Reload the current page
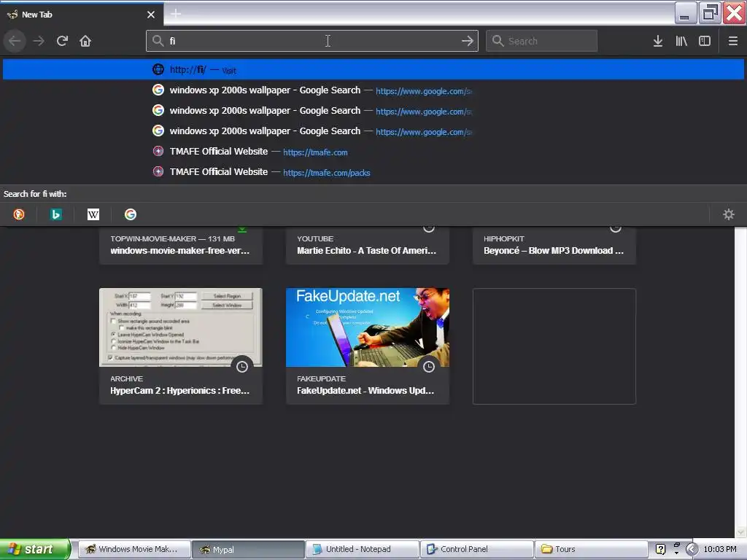Viewport: 747px width, 560px height. tap(62, 41)
